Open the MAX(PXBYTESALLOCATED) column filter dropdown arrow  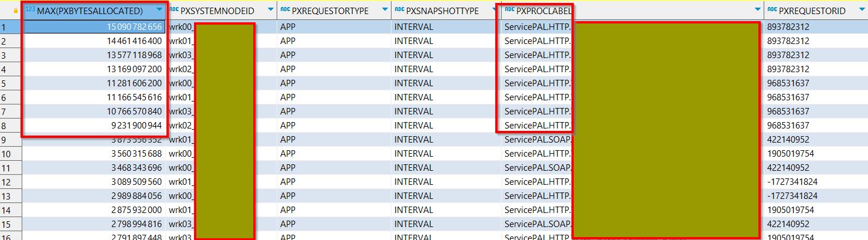159,11
